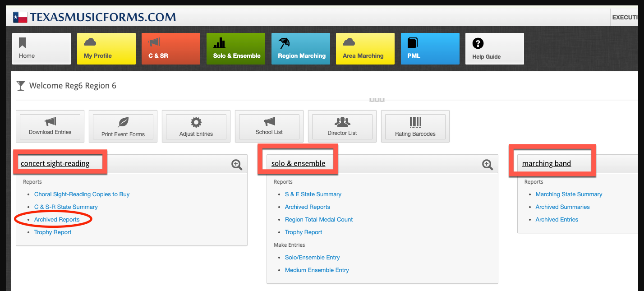Click the Rating Barcodes button

coord(415,126)
